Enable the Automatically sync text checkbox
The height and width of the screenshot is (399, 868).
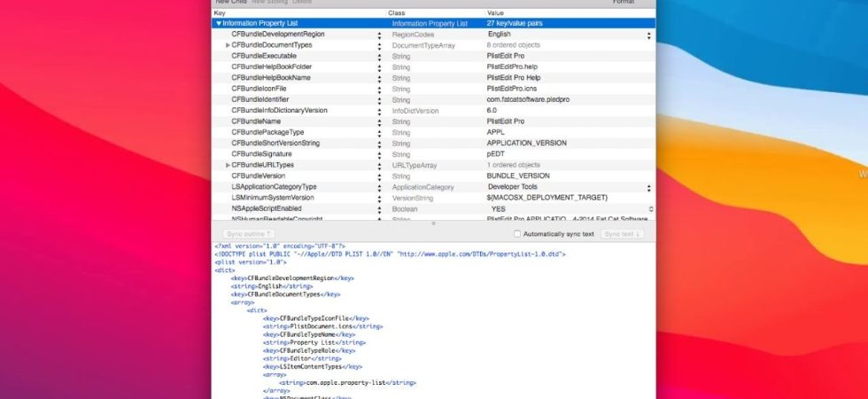517,234
